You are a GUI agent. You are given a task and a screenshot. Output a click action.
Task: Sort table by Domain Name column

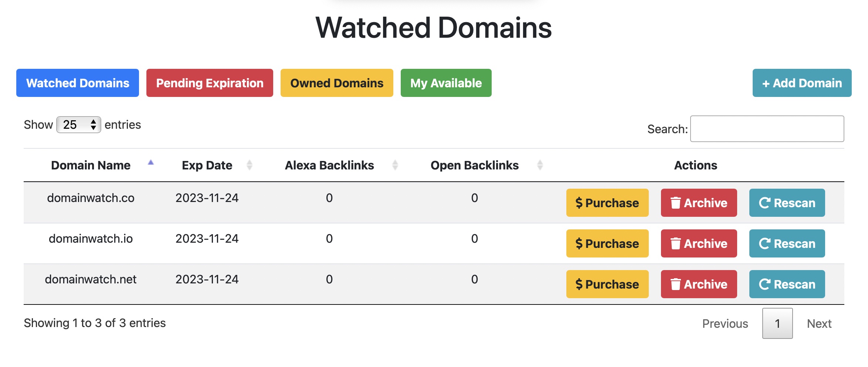(91, 165)
